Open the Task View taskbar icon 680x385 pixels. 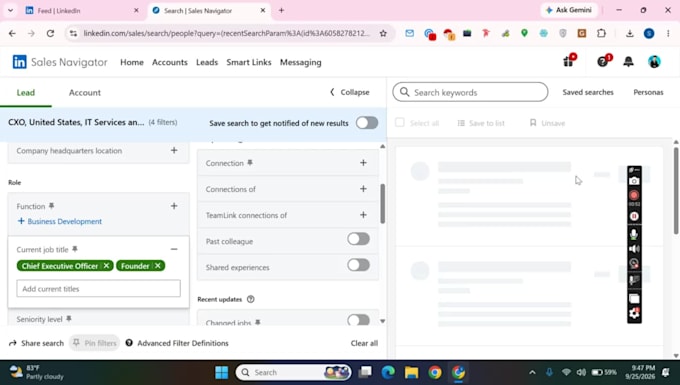click(366, 372)
